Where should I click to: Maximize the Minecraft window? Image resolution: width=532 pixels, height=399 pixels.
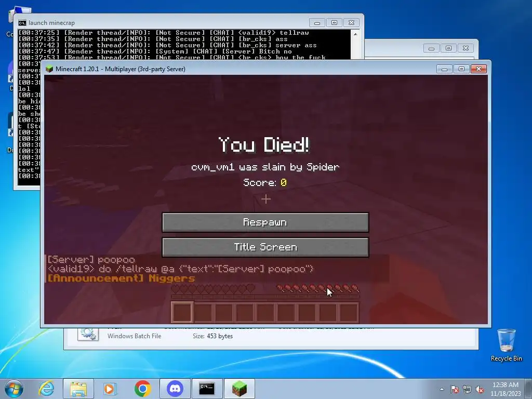pyautogui.click(x=461, y=69)
